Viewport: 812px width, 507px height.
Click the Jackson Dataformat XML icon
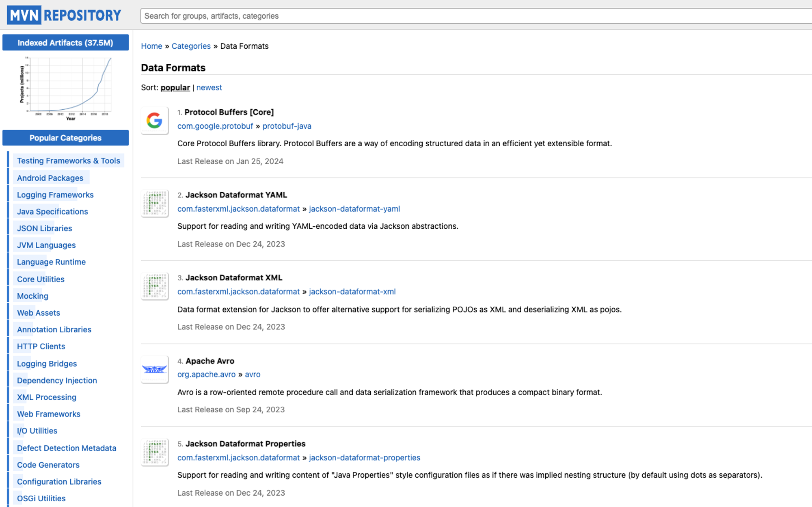tap(154, 286)
